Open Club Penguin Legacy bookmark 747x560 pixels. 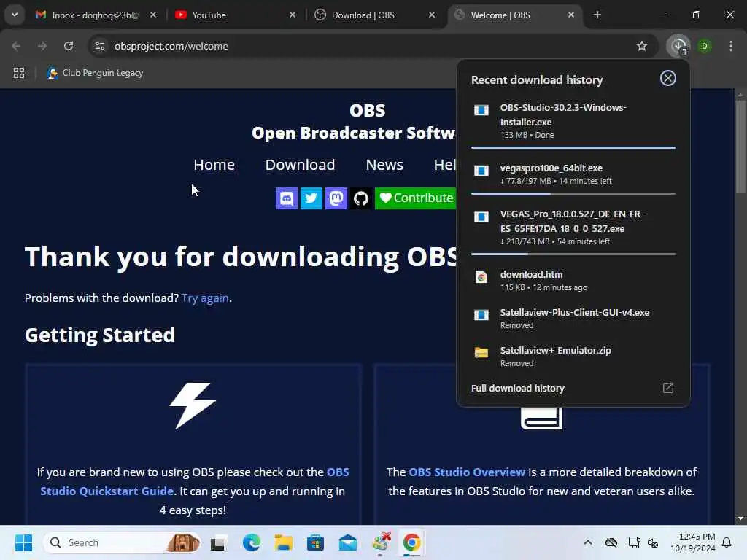click(x=95, y=73)
